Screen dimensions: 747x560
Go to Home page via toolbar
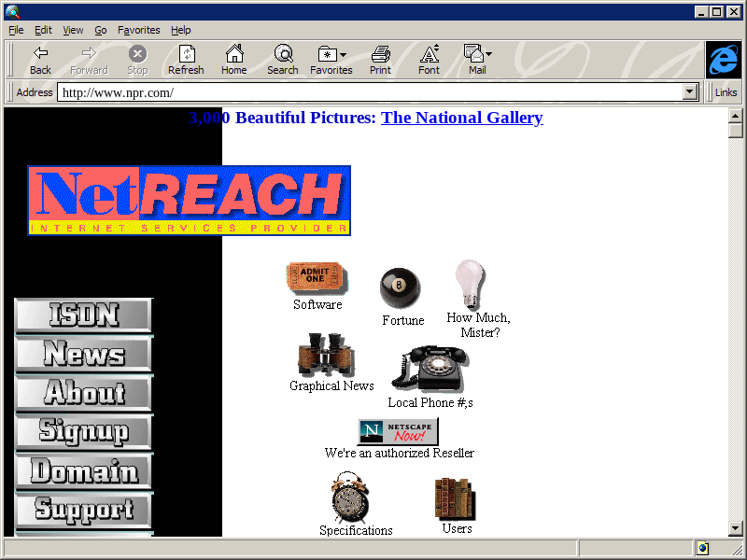point(233,60)
